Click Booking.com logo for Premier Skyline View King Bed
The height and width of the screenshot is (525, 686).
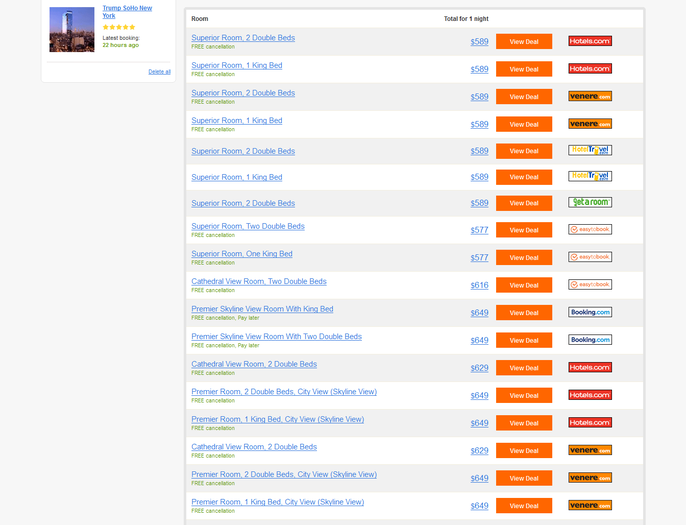pyautogui.click(x=590, y=312)
